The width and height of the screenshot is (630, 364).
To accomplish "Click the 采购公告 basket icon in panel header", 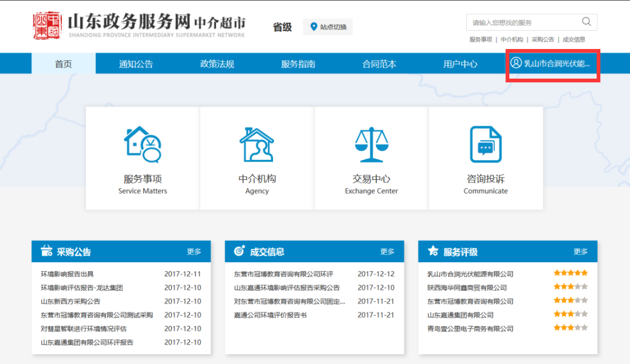I will (x=47, y=251).
